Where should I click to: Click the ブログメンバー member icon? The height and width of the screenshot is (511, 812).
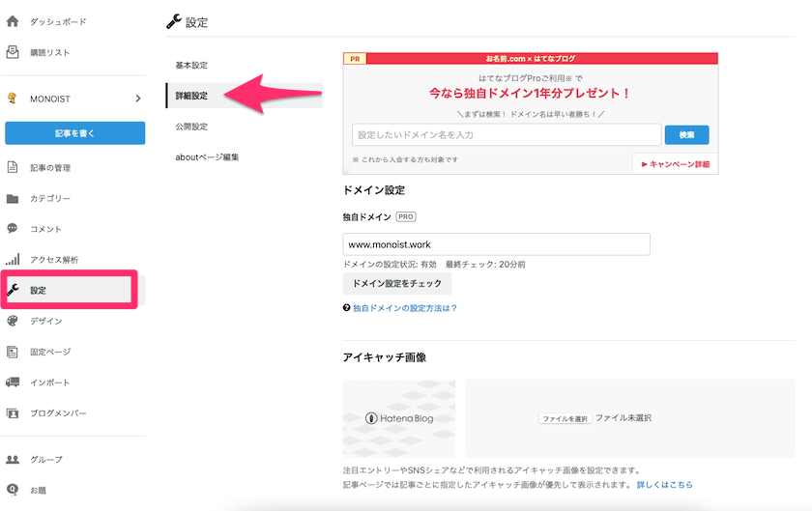[13, 413]
